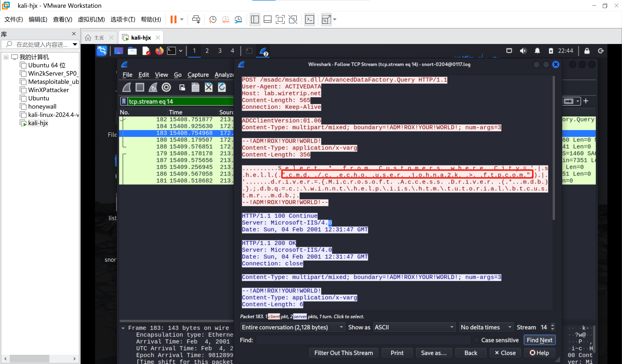Click the Find Next button

pos(539,340)
